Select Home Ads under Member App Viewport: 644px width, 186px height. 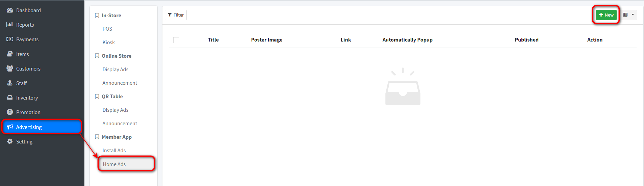point(126,164)
